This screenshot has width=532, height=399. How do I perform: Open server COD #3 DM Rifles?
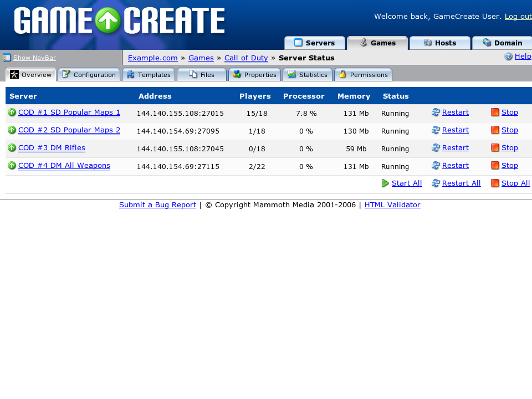tap(52, 147)
